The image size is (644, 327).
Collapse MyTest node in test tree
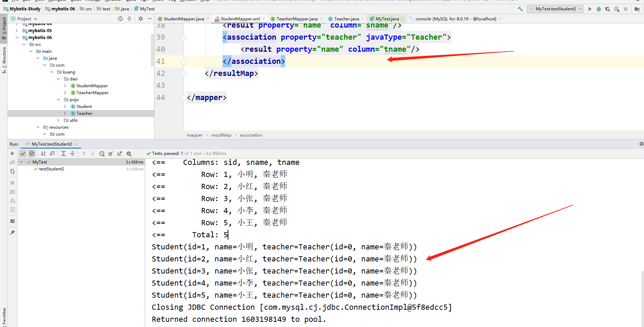21,162
